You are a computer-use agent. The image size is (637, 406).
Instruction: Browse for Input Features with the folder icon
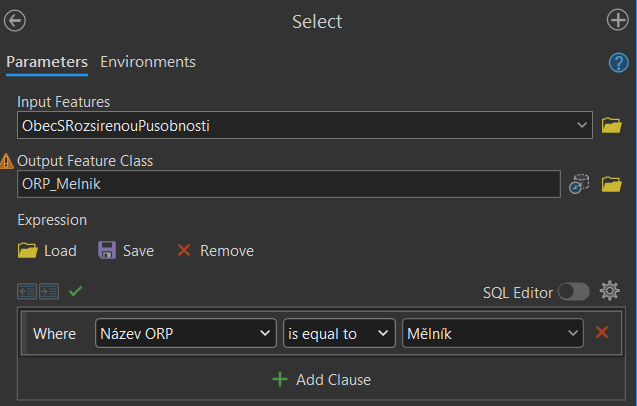(611, 125)
